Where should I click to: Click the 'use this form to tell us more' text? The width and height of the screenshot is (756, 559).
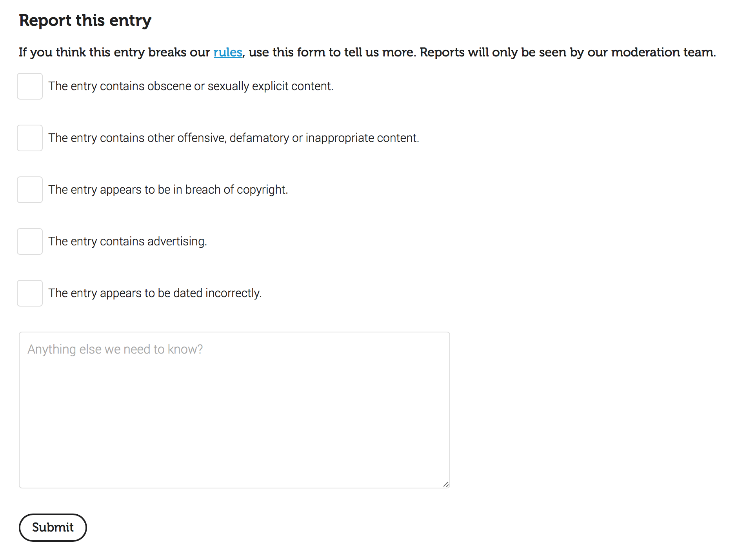click(x=331, y=52)
